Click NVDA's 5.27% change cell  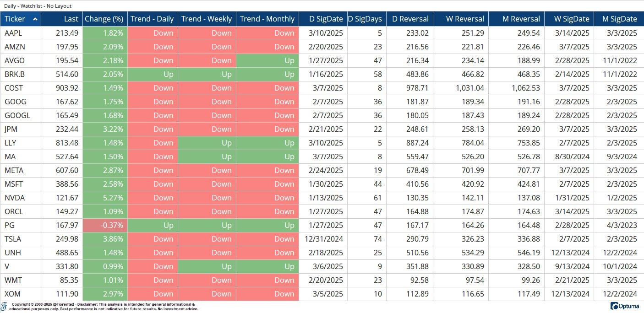105,198
